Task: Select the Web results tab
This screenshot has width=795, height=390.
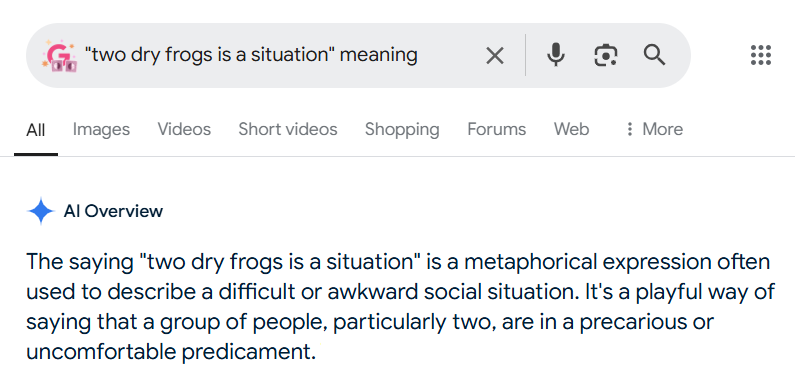Action: [571, 129]
